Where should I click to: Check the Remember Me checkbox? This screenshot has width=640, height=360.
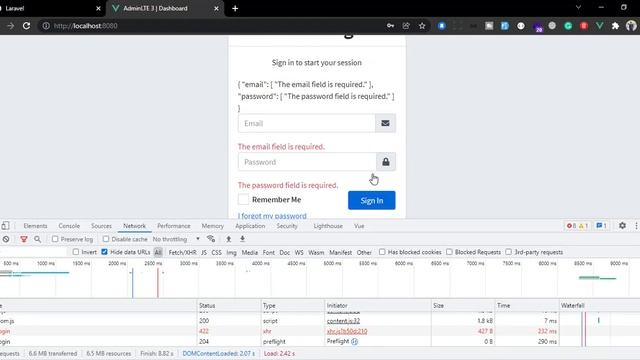(243, 200)
